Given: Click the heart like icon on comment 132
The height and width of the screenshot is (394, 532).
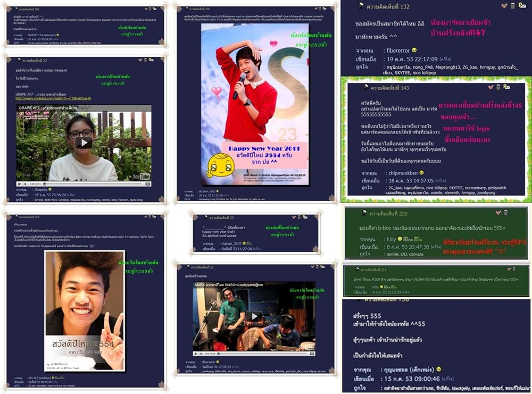Looking at the screenshot, I should [504, 6].
